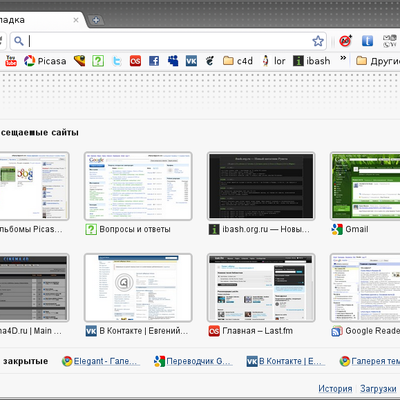Click the VK favicon under thumbnail
This screenshot has height=400, width=400.
tap(91, 331)
